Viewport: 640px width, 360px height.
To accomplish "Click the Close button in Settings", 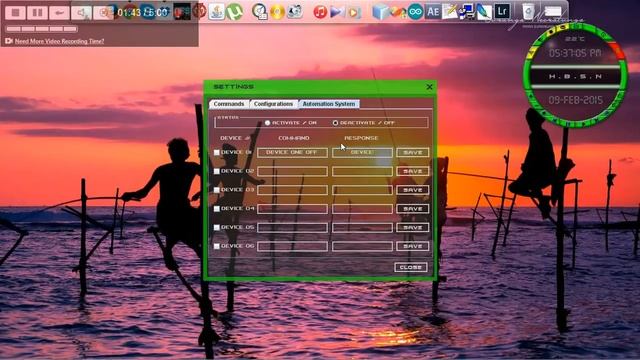I will point(411,267).
